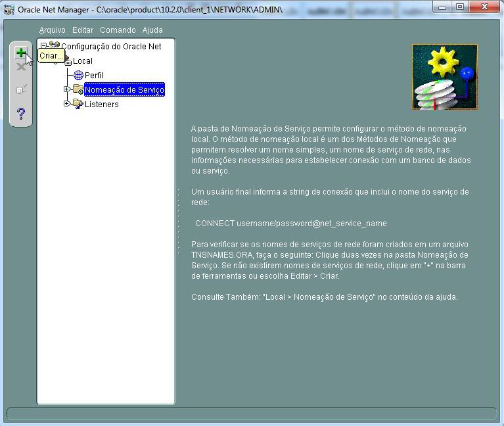Click the Oracle Net Manager title bar icon
This screenshot has height=426, width=504.
pyautogui.click(x=9, y=10)
